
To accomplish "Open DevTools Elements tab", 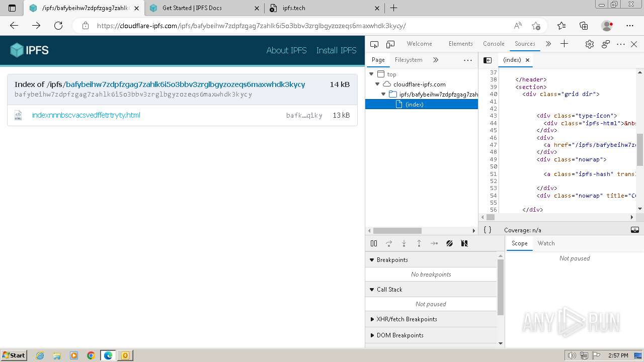I will pyautogui.click(x=461, y=44).
